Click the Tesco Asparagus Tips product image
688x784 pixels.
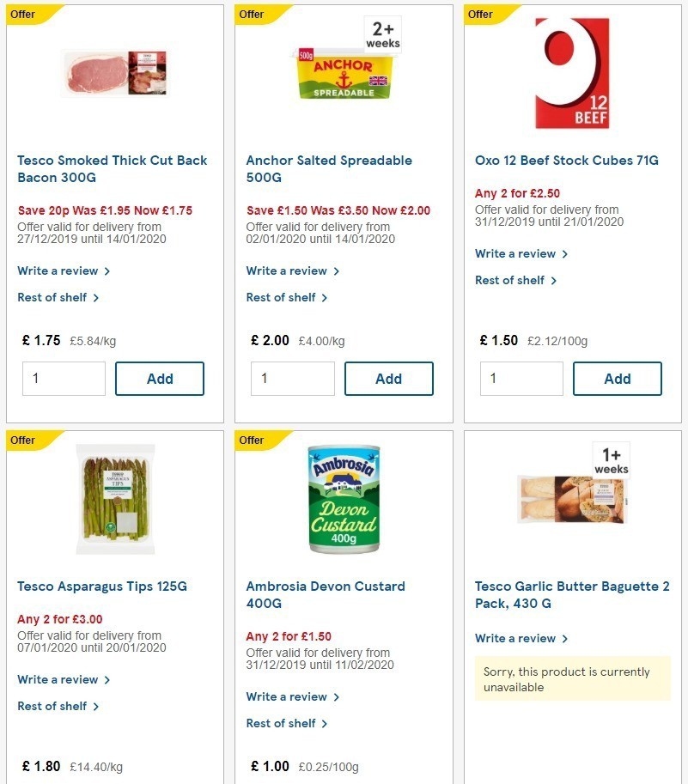point(114,499)
